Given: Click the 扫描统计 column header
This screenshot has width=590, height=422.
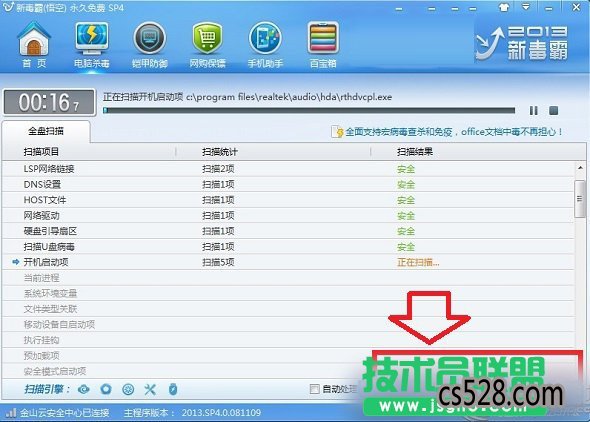Looking at the screenshot, I should point(220,152).
